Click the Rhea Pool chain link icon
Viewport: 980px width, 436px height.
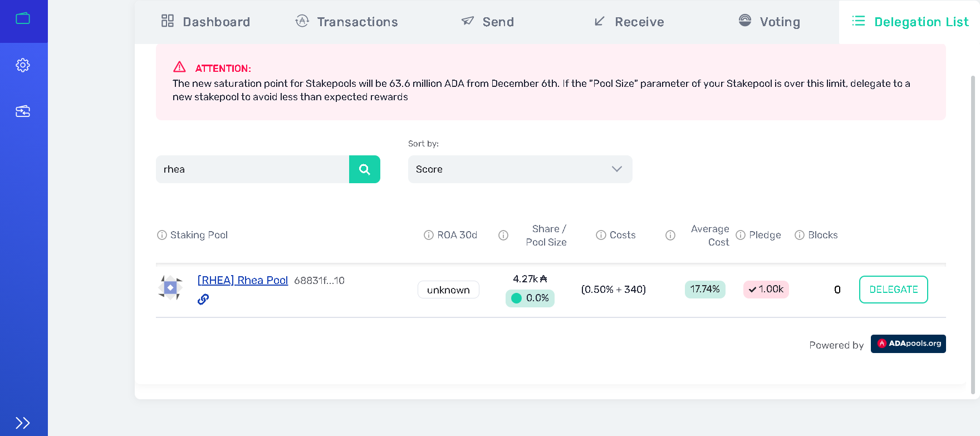click(x=203, y=299)
